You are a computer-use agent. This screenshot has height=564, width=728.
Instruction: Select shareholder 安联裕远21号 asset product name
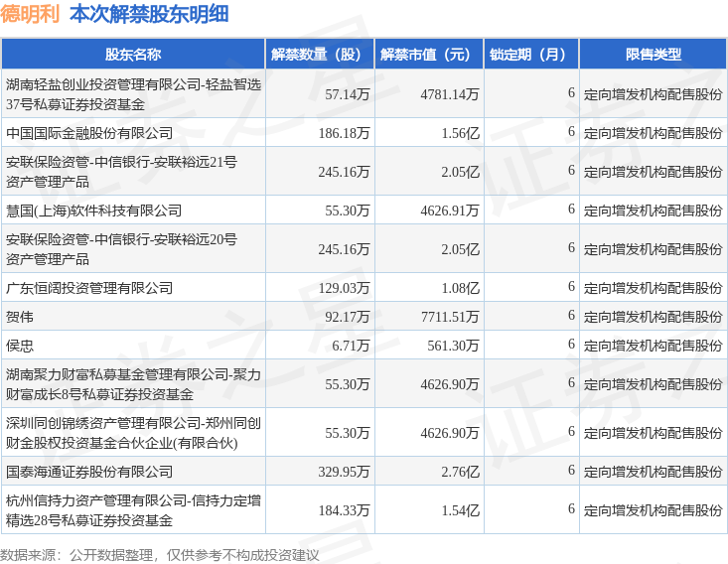[121, 172]
